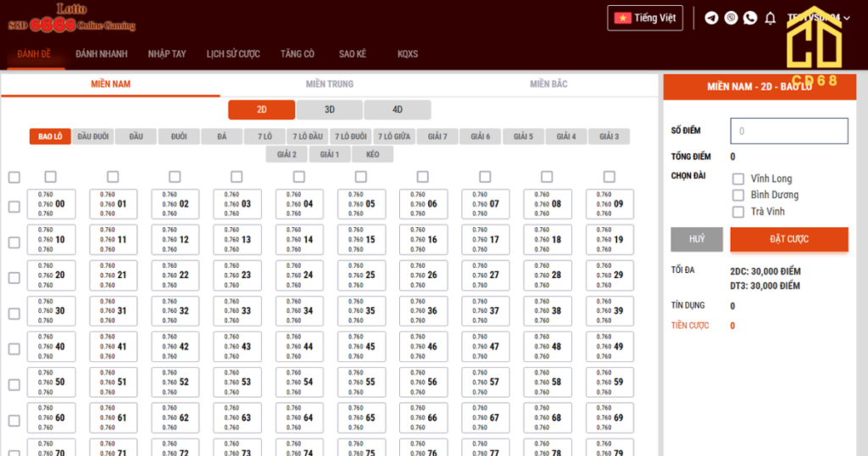The image size is (868, 456).
Task: Click the Viber contact icon
Action: (731, 18)
